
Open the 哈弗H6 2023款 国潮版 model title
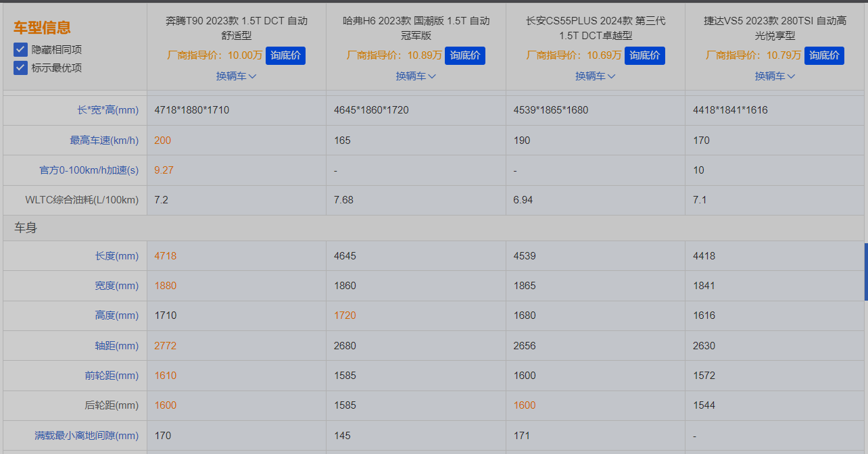416,28
